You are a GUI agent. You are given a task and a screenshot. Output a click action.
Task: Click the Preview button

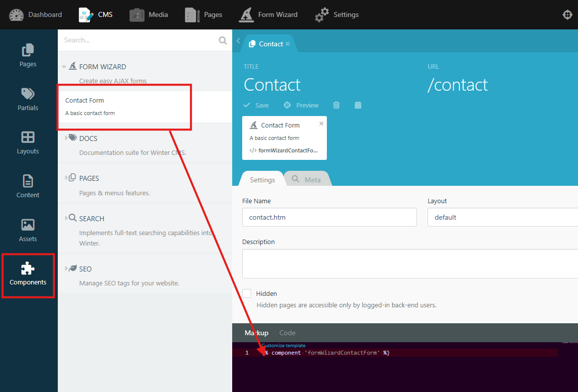click(x=301, y=105)
